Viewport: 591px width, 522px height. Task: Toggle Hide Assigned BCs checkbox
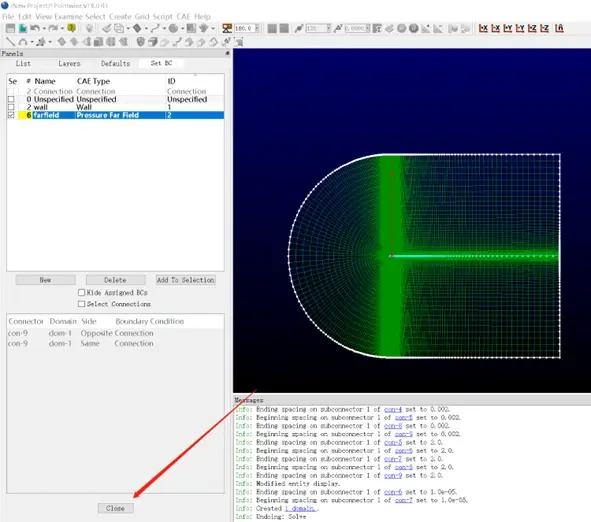point(81,292)
